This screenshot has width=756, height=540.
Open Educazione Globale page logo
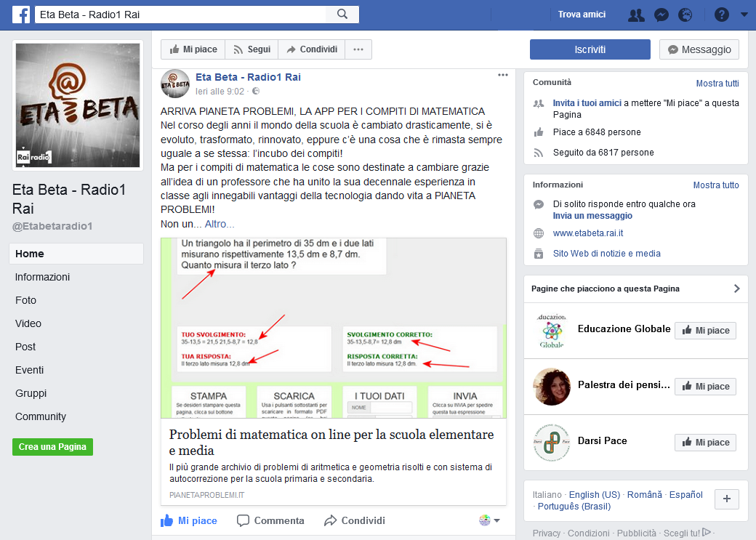click(552, 331)
